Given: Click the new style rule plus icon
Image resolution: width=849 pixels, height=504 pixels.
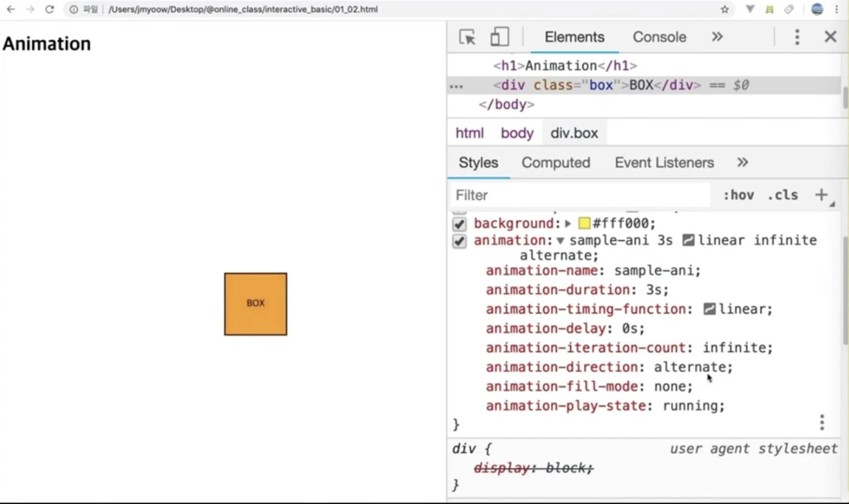Looking at the screenshot, I should point(821,195).
